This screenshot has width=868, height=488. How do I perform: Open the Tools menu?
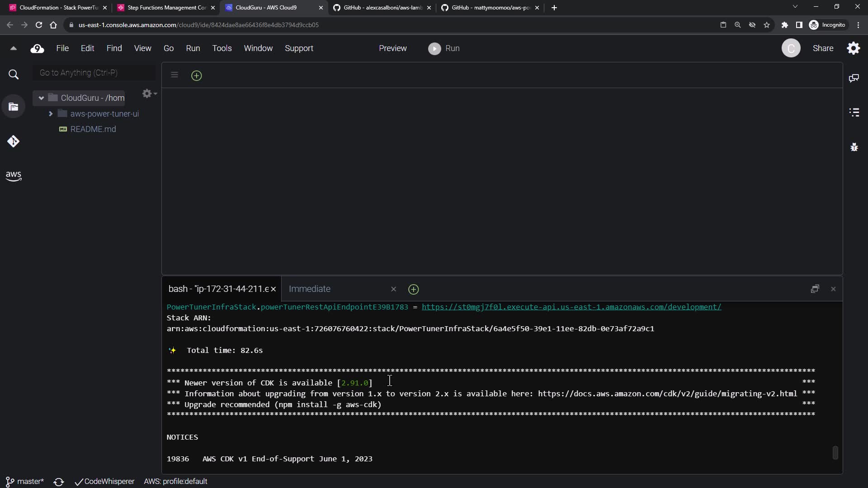222,48
